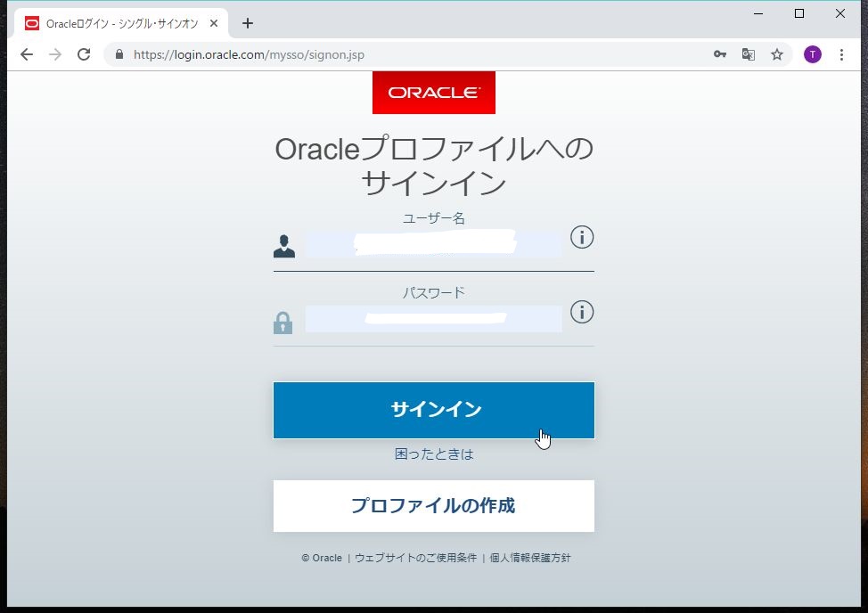Click the サインイン button
This screenshot has width=868, height=613.
tap(433, 410)
